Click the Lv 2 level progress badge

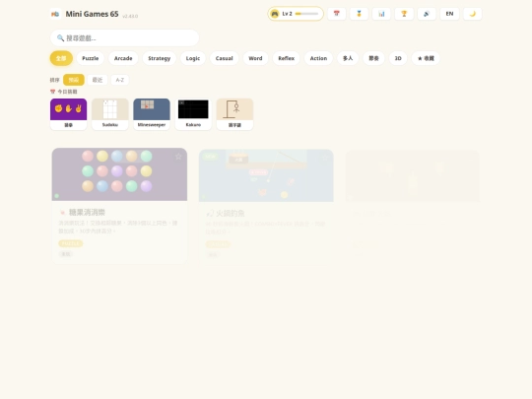296,14
